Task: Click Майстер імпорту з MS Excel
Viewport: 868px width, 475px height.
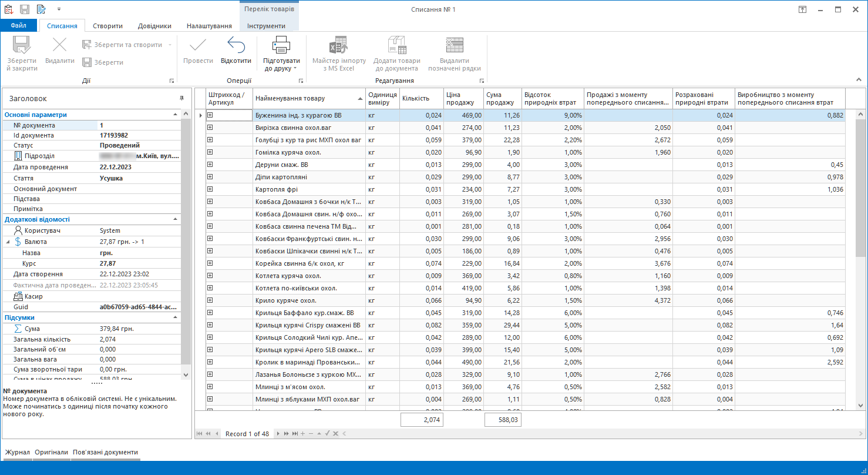Action: [339, 53]
